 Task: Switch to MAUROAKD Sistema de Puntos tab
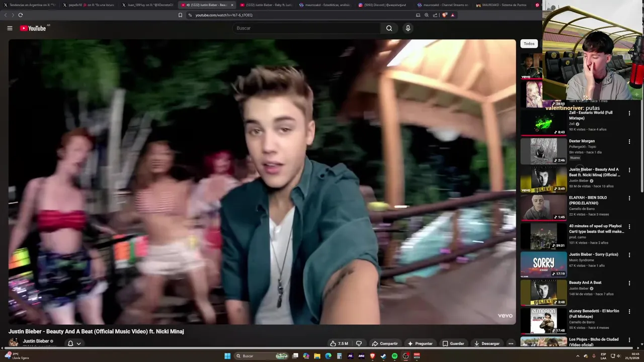503,5
